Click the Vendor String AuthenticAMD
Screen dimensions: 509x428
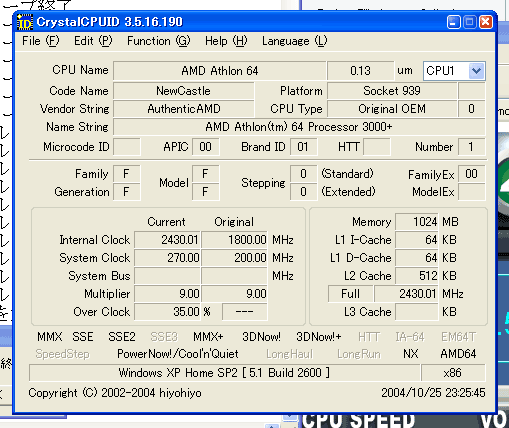tap(183, 109)
